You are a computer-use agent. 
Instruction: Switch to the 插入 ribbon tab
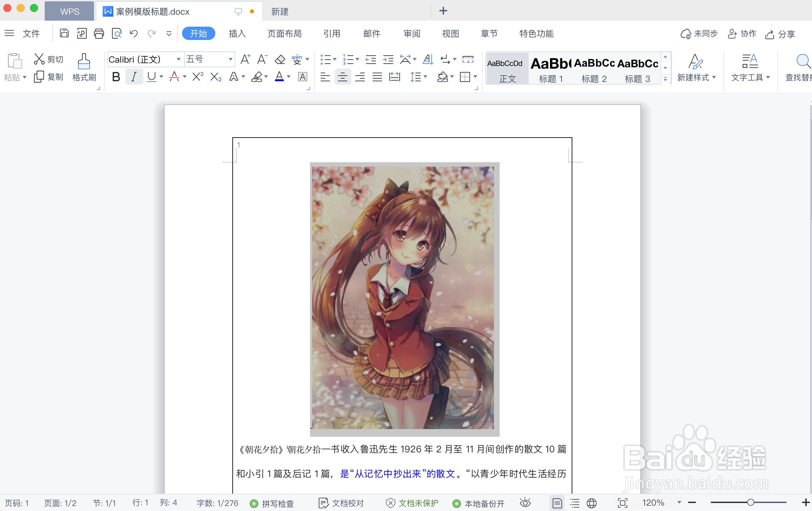click(x=237, y=33)
